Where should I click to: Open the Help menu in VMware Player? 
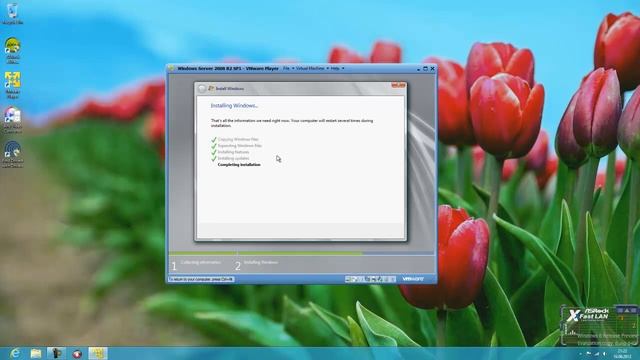pos(335,69)
